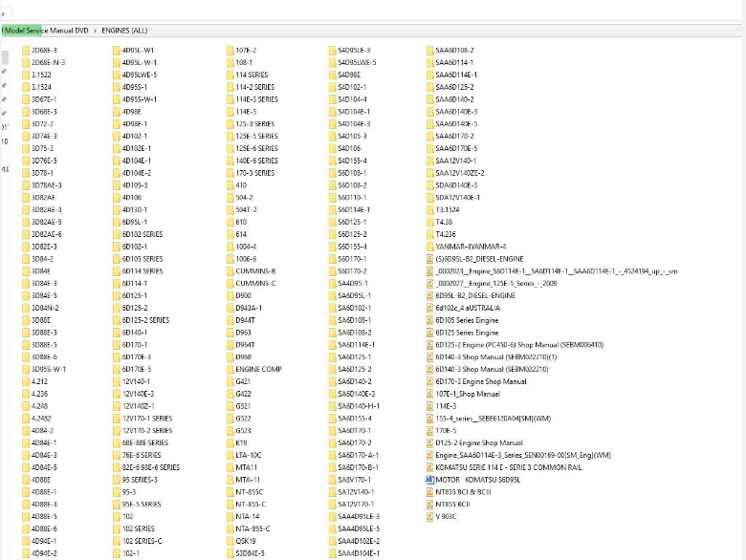The height and width of the screenshot is (560, 746).
Task: Click the folder icon for QSK19
Action: tap(230, 541)
